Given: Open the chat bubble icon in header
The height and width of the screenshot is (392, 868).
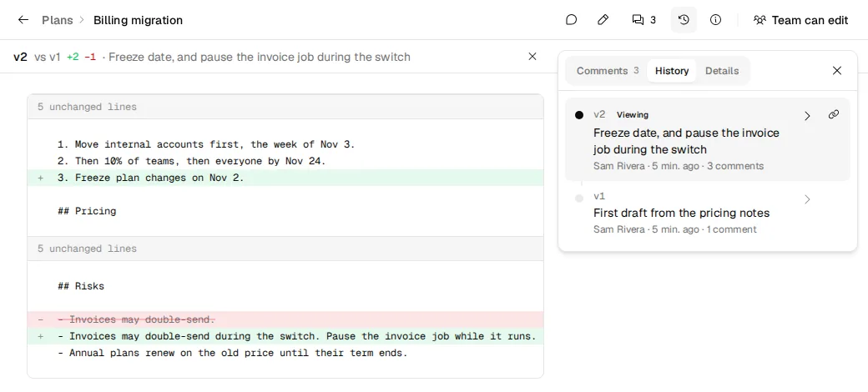Looking at the screenshot, I should click(571, 20).
